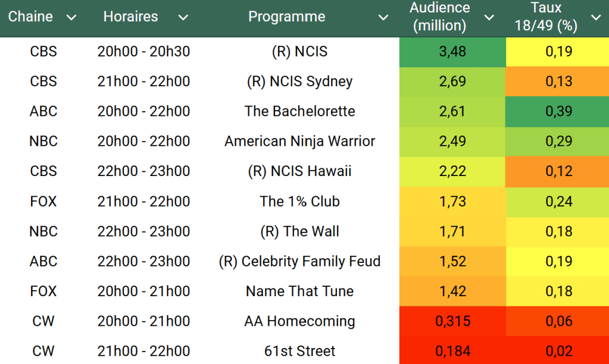Viewport: 609px width, 364px height.
Task: Select The 1% Club programme cell
Action: (299, 201)
